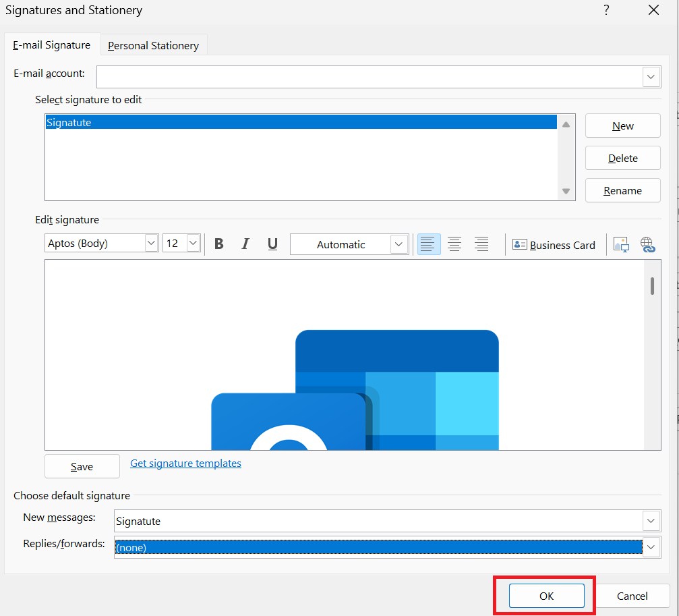This screenshot has height=616, width=679.
Task: Apply center alignment to the signature
Action: pos(454,244)
